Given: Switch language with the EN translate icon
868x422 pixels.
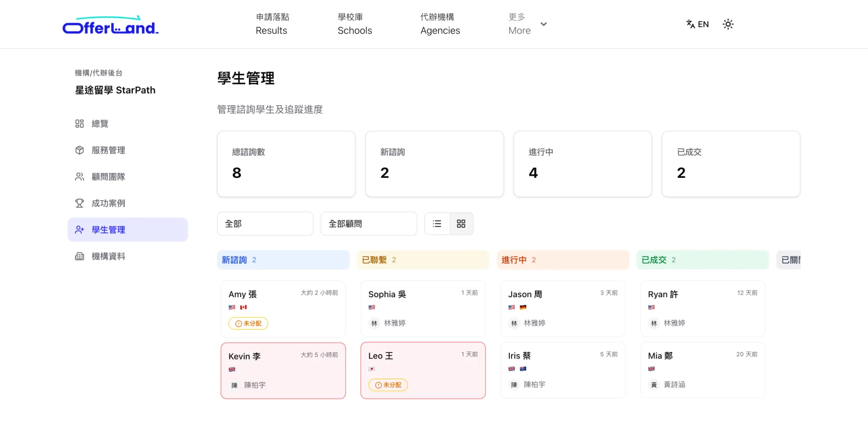Looking at the screenshot, I should [698, 24].
